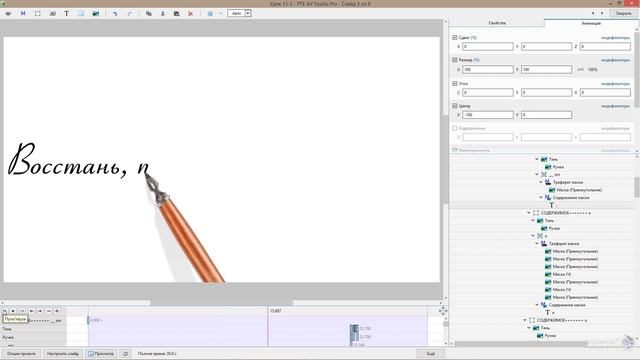This screenshot has height=360, width=640.
Task: Select the Маска (N) first item
Action: (562, 274)
